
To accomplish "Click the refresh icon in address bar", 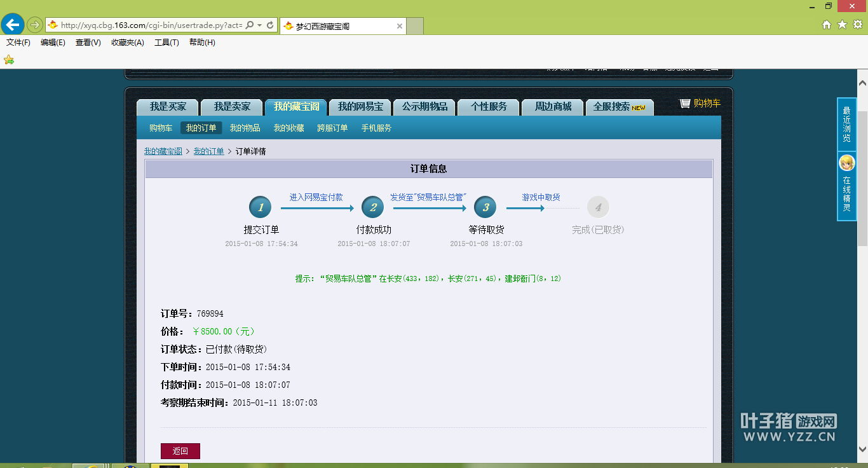I will pyautogui.click(x=270, y=25).
